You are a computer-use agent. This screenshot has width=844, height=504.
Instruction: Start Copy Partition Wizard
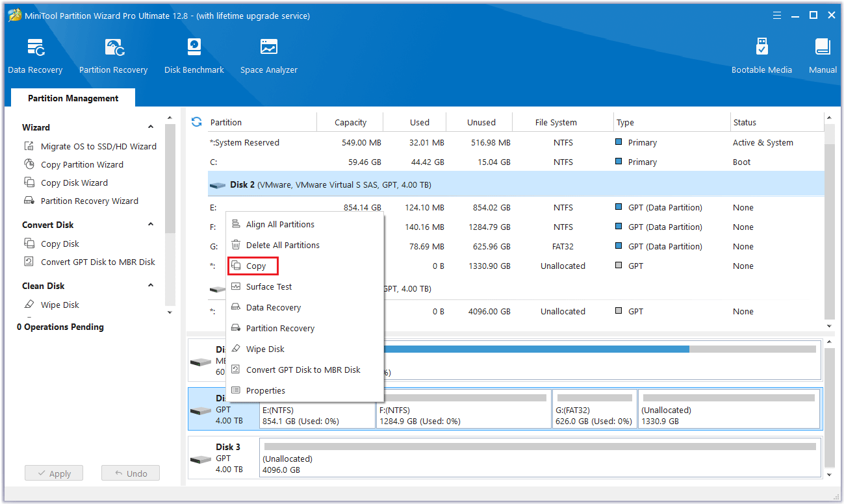(73, 164)
